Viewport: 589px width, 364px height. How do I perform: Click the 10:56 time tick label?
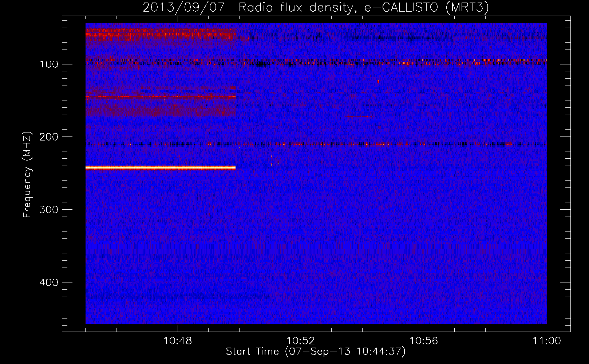424,341
